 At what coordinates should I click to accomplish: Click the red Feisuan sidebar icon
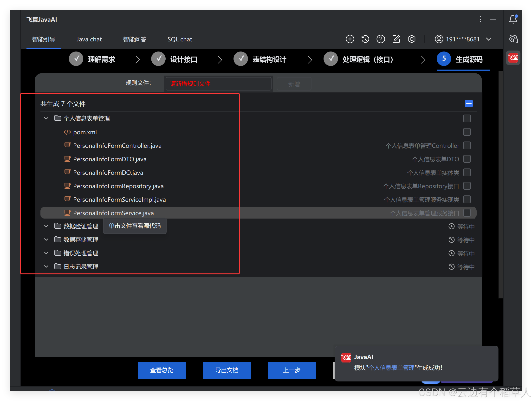point(513,58)
